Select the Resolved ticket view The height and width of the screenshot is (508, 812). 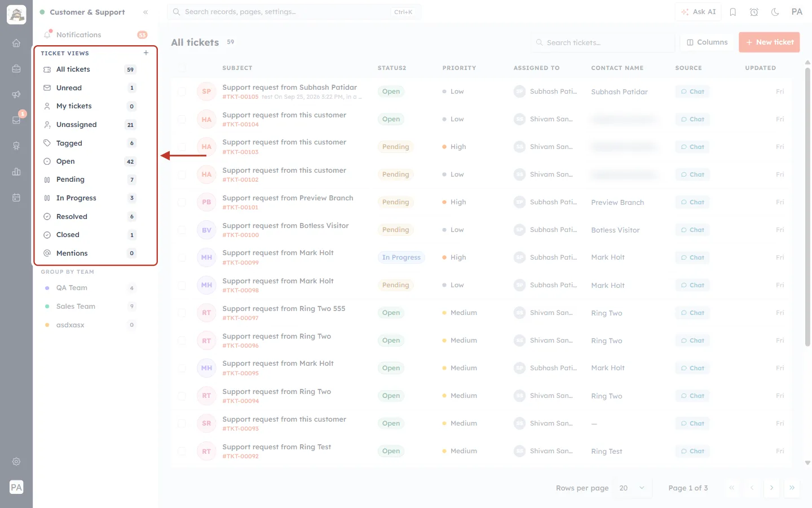pos(90,217)
